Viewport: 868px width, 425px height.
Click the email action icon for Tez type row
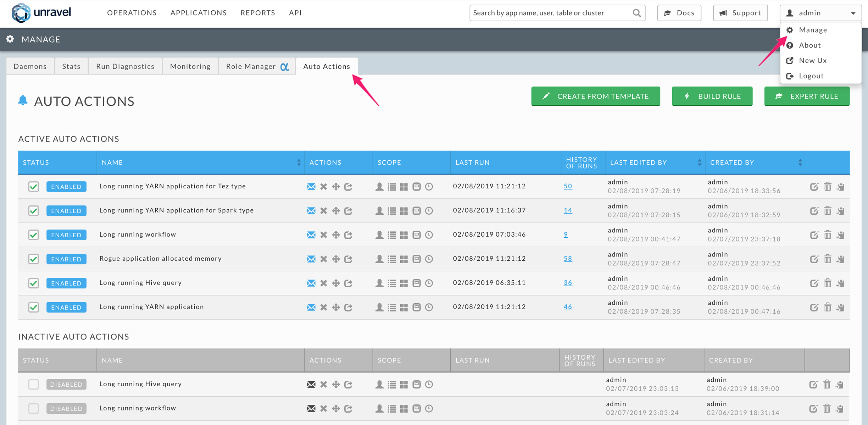(311, 187)
